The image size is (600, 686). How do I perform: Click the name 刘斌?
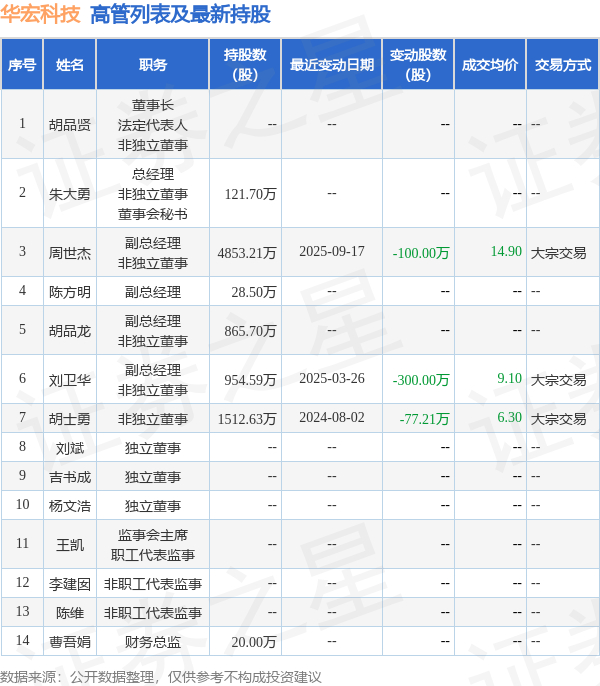[70, 448]
